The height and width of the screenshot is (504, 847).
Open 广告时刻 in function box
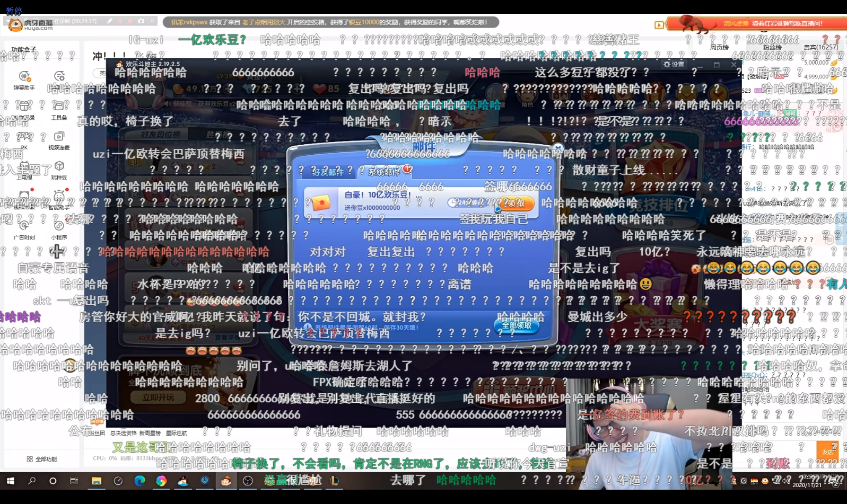(24, 231)
